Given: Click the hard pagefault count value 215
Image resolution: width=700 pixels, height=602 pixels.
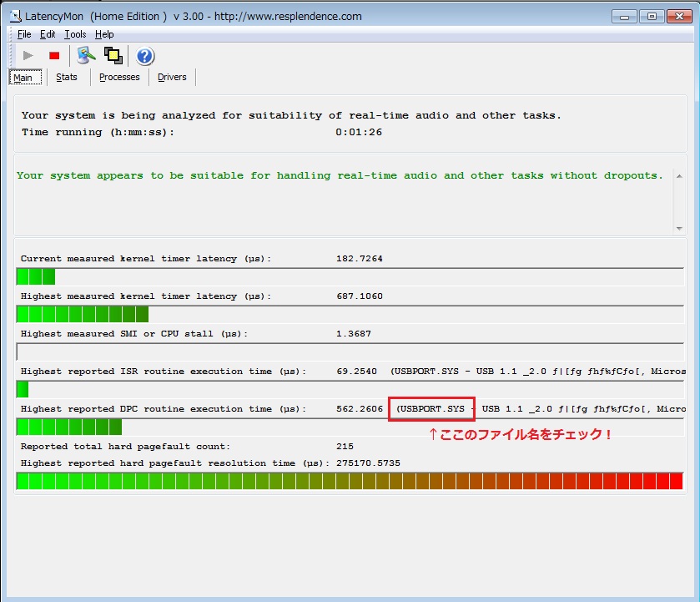Looking at the screenshot, I should (x=345, y=447).
